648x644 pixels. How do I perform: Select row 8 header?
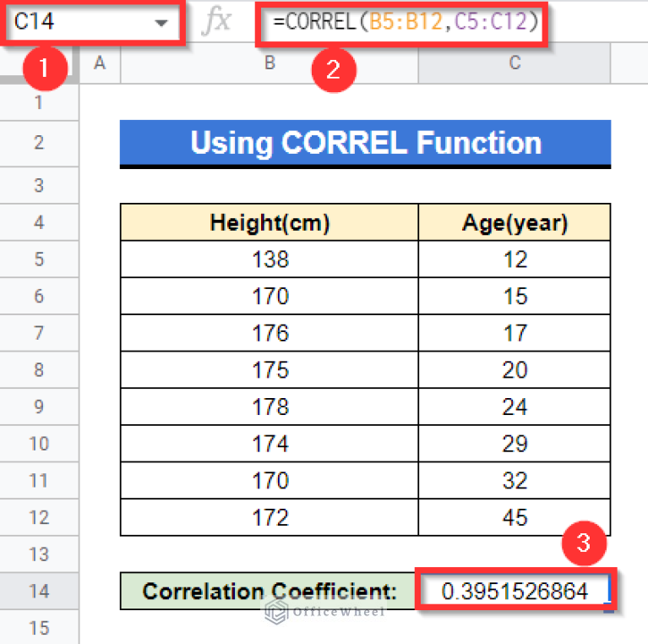click(x=39, y=369)
